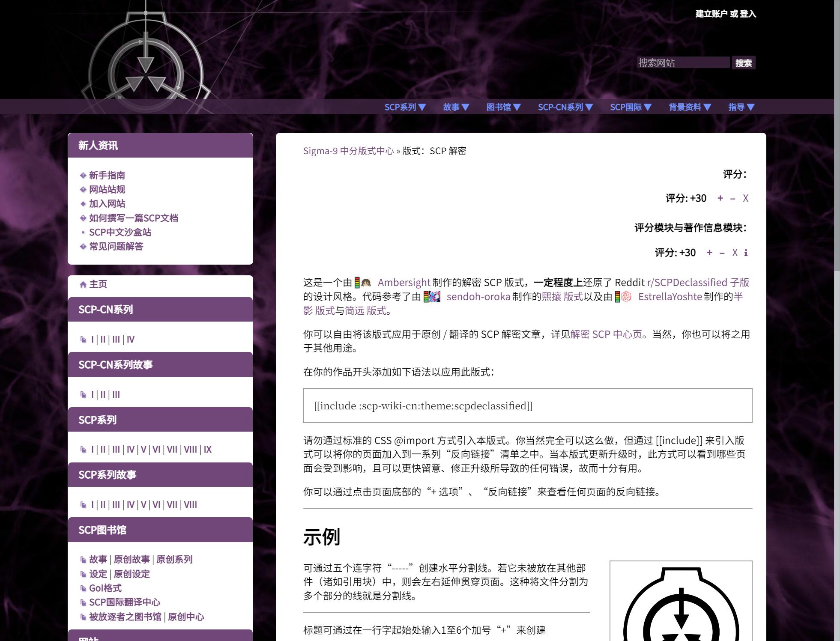Image resolution: width=840 pixels, height=641 pixels.
Task: Open the 指导 menu item
Action: coord(741,107)
